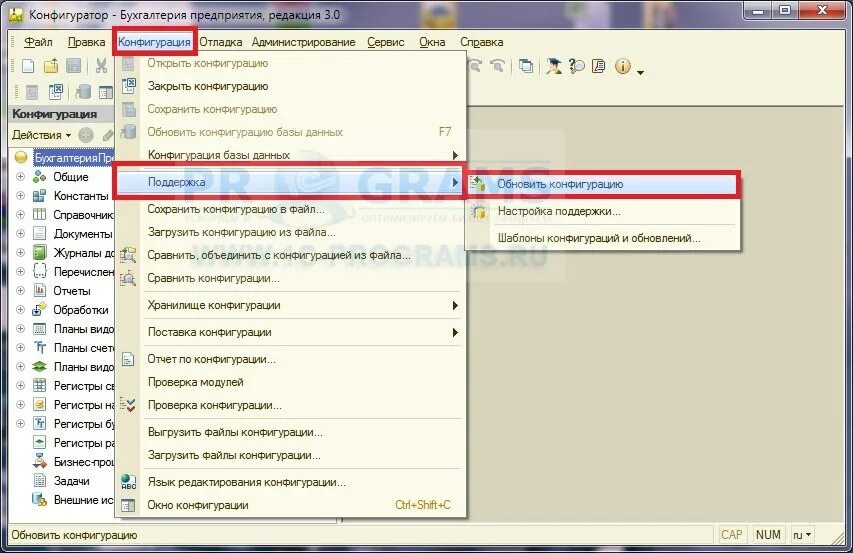Create a new document with the toolbar icon
This screenshot has height=553, width=853.
click(28, 66)
